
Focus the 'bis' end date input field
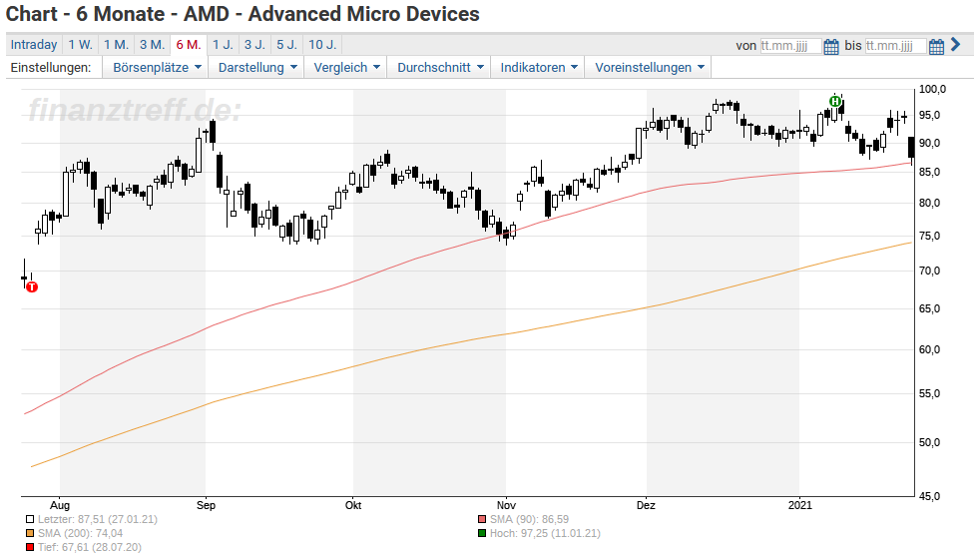click(x=895, y=46)
